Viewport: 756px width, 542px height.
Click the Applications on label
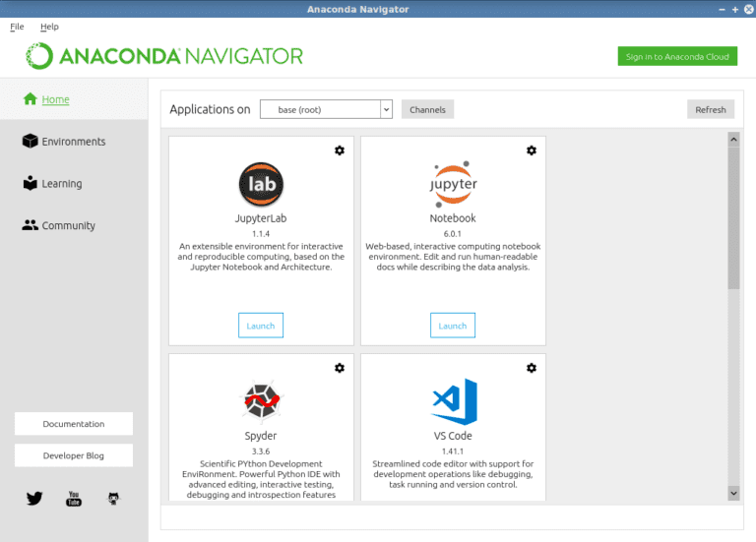click(x=211, y=109)
